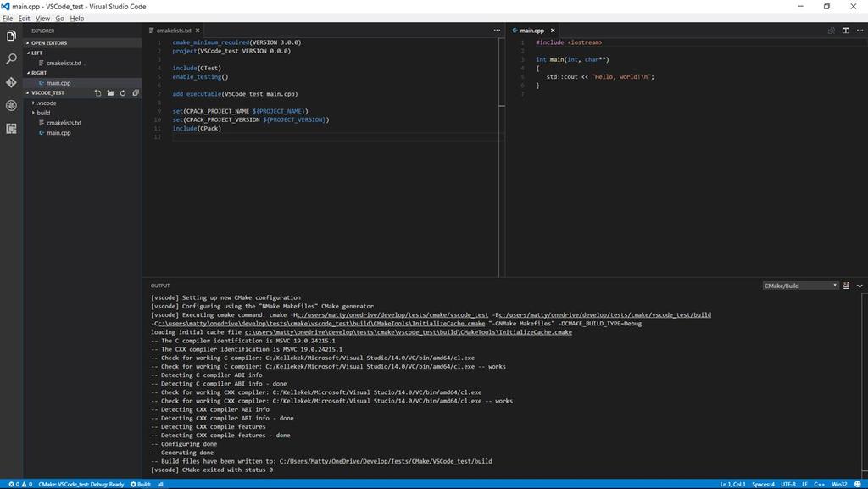Open the Go menu

click(x=60, y=19)
